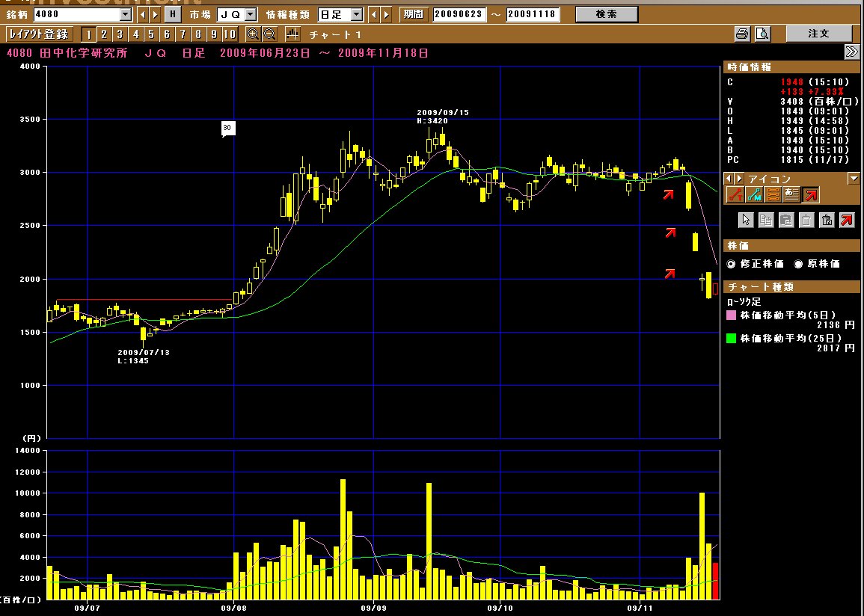Click the delete-all trash can icon

tap(827, 221)
